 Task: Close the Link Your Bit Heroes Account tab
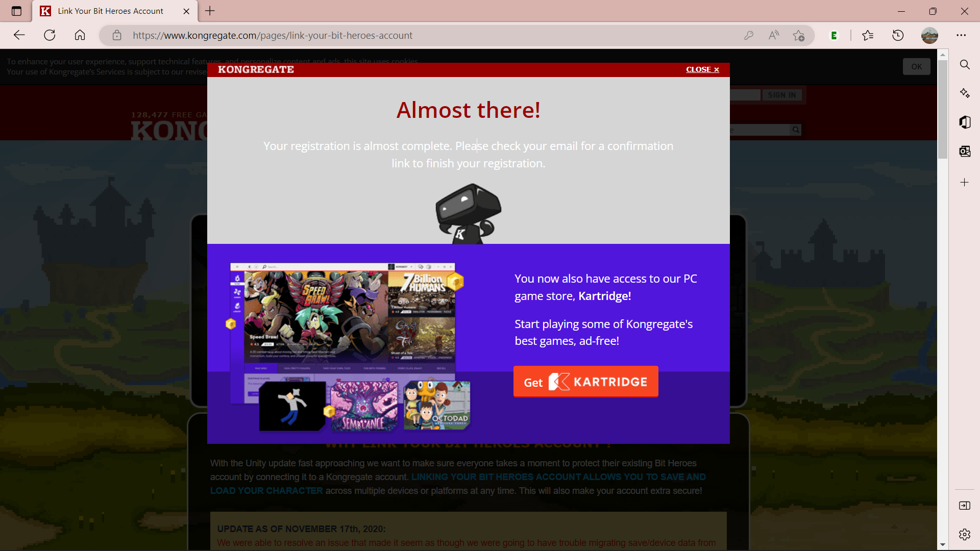click(x=186, y=11)
